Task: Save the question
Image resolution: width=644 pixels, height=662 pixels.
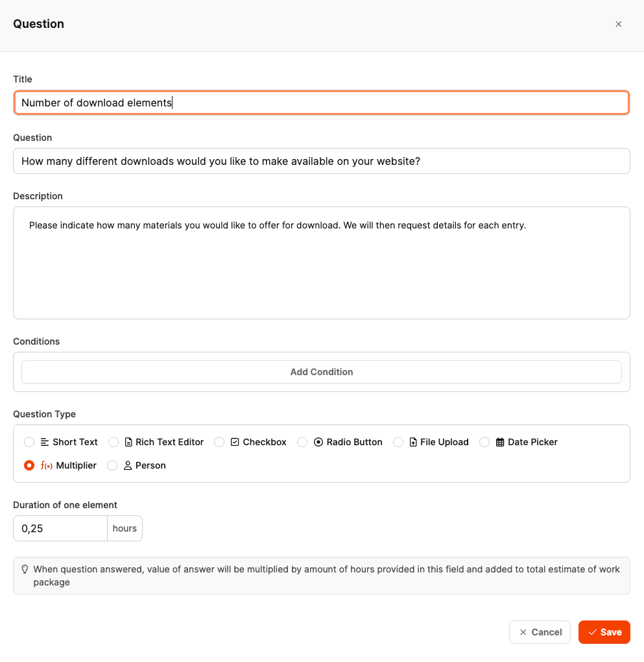Action: point(604,632)
